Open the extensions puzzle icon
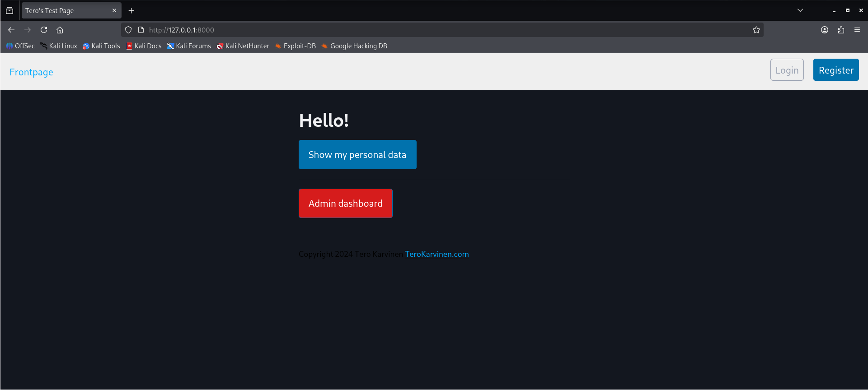Screen dimensions: 868x390 pyautogui.click(x=840, y=30)
